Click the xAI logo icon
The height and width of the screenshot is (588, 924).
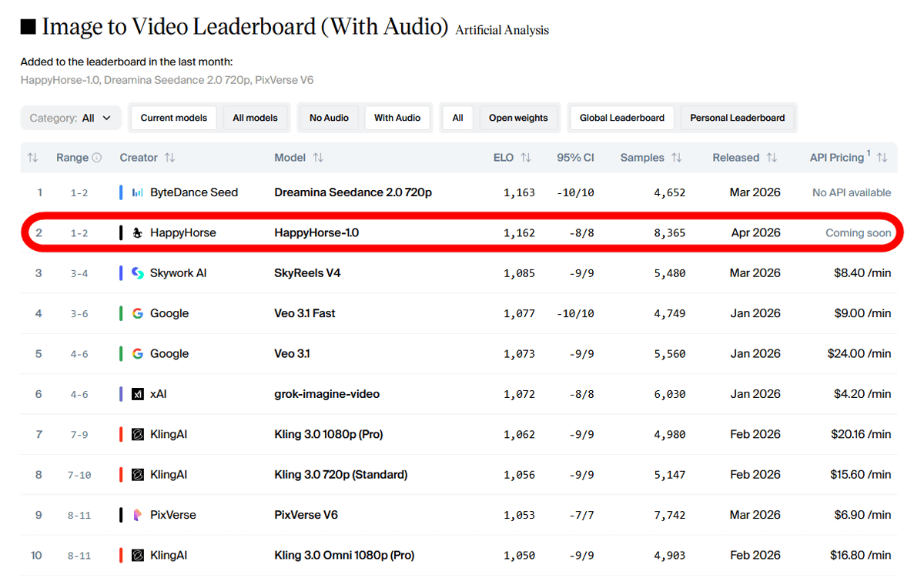click(x=138, y=394)
